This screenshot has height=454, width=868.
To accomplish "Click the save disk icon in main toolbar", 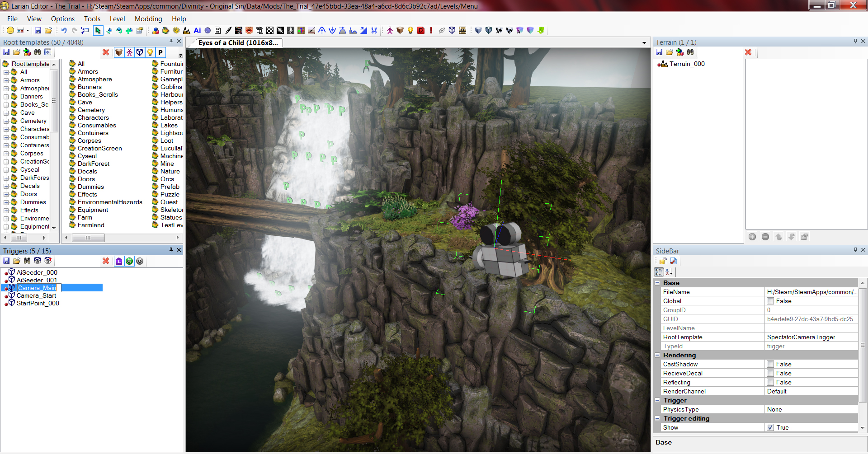I will click(38, 30).
